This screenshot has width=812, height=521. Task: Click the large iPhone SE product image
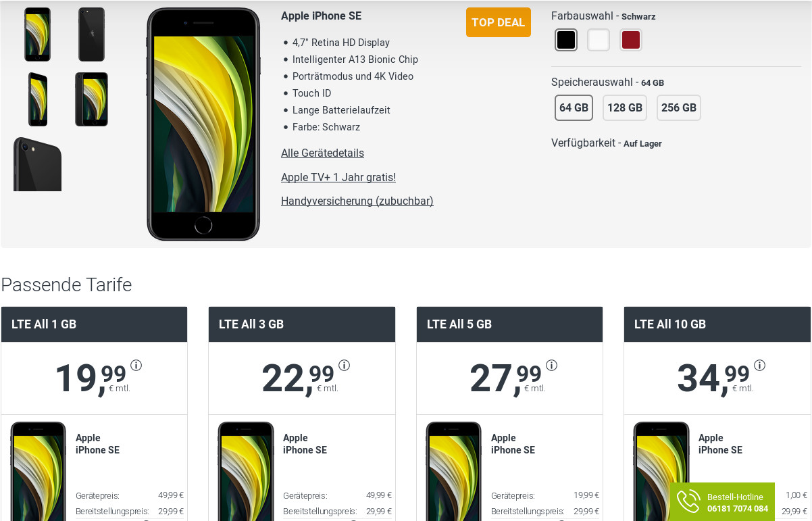click(203, 124)
